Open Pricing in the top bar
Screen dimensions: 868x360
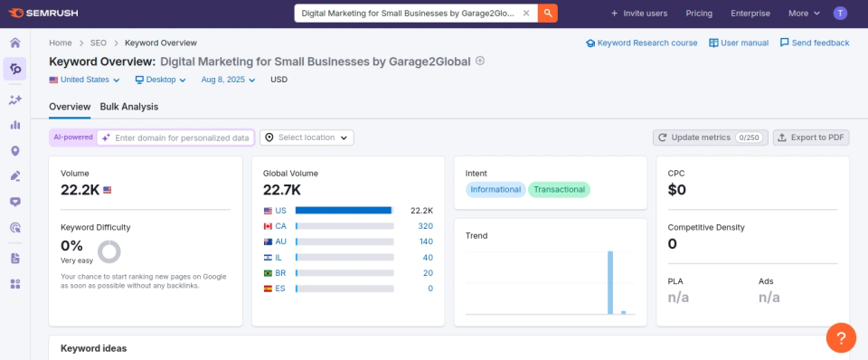pyautogui.click(x=699, y=14)
